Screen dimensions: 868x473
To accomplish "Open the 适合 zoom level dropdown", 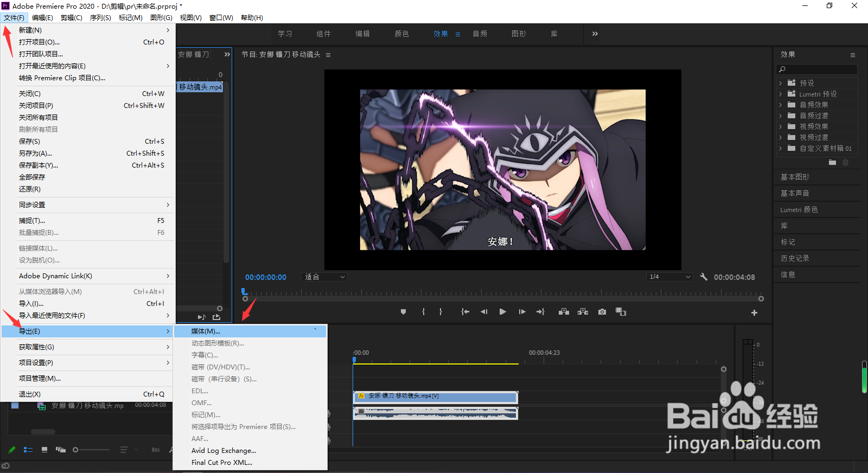I will point(324,277).
